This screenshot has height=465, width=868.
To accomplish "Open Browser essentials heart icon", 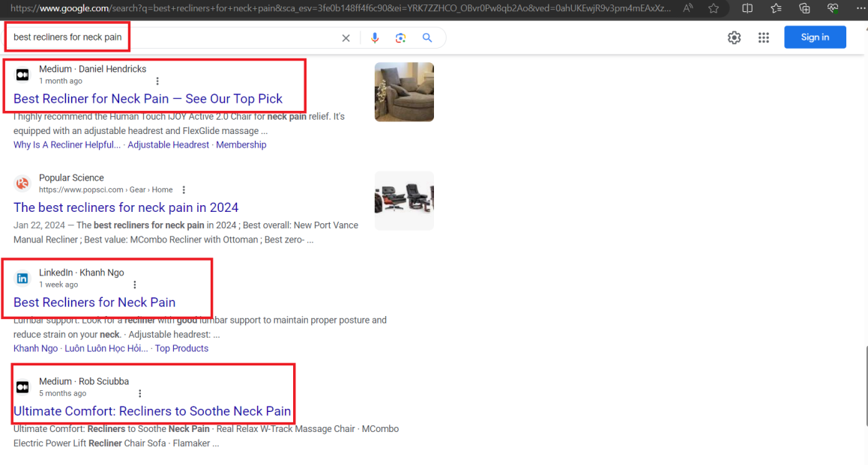I will [833, 8].
